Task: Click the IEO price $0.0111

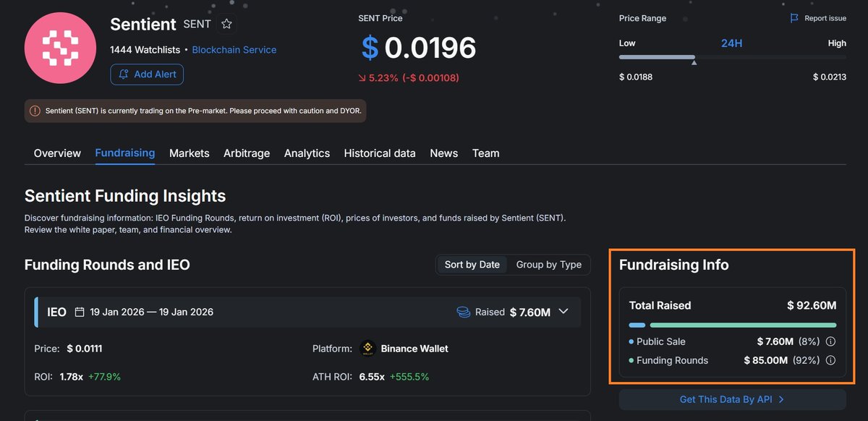Action: [x=85, y=349]
